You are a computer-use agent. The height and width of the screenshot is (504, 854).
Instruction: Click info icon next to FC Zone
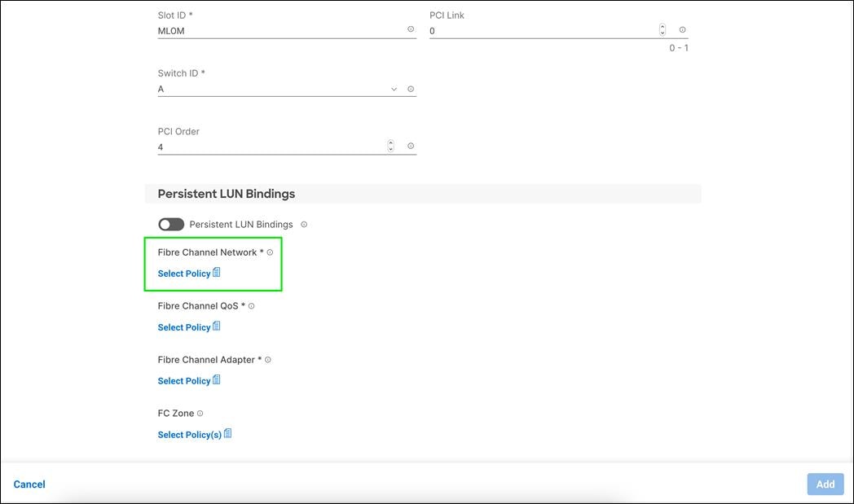(200, 414)
